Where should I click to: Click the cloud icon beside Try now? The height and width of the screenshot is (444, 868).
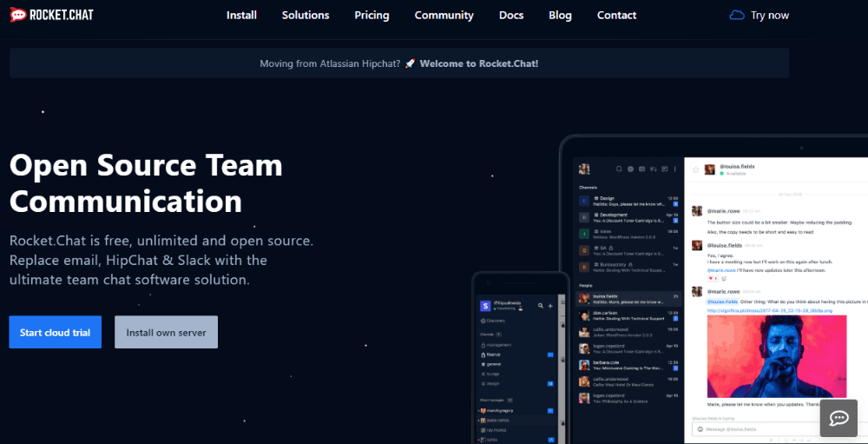737,16
